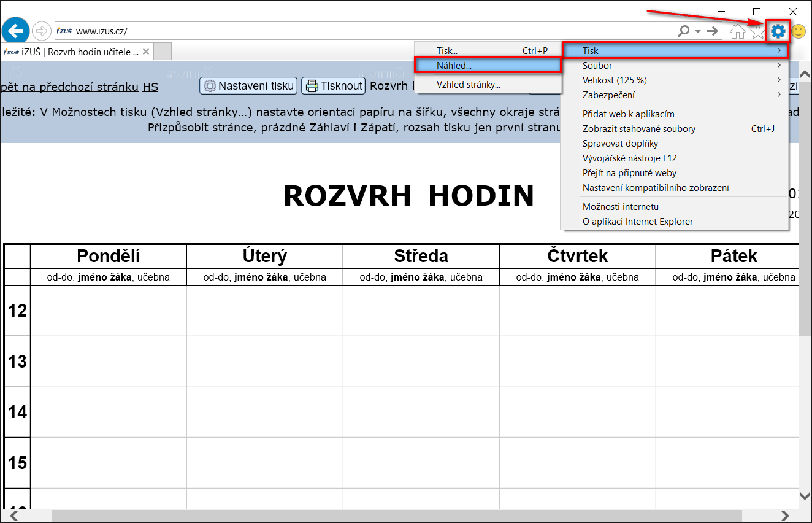Click in the www.izus.cz address field
This screenshot has height=523, width=812.
point(368,31)
